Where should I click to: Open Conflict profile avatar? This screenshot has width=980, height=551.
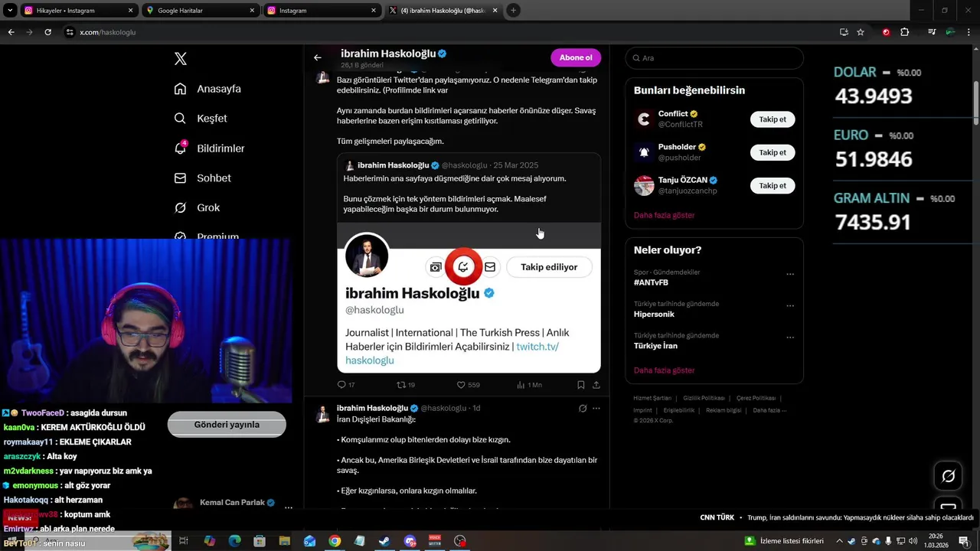(644, 119)
